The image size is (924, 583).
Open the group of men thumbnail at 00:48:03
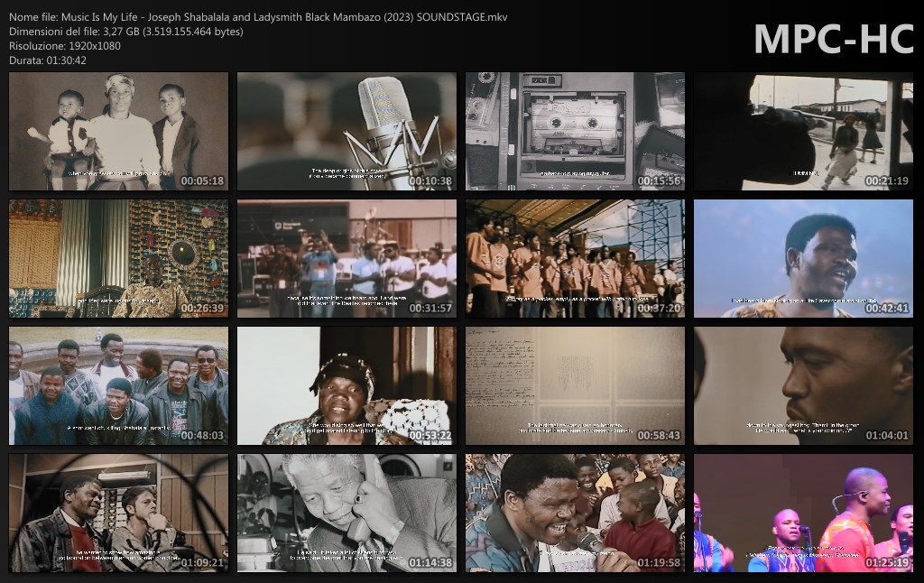118,385
